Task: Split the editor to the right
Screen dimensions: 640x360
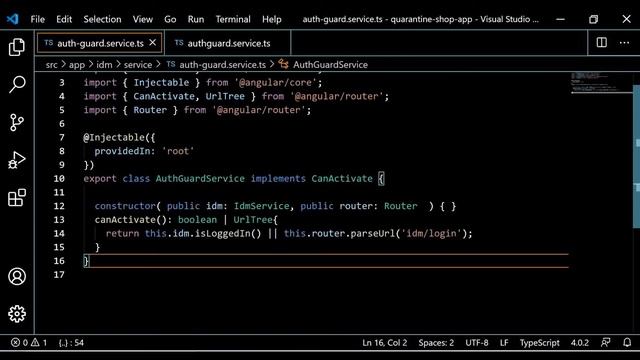Action: pos(602,42)
